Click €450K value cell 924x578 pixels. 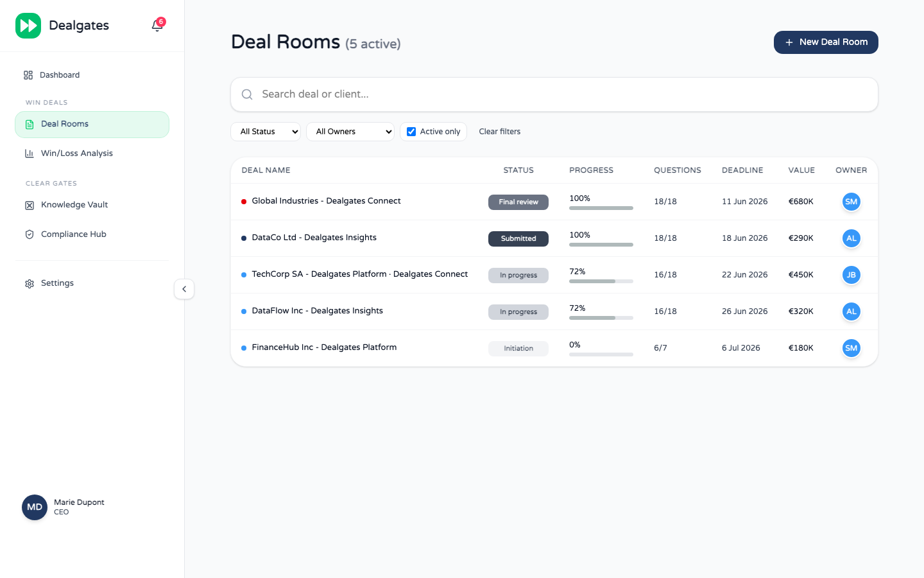(x=801, y=275)
